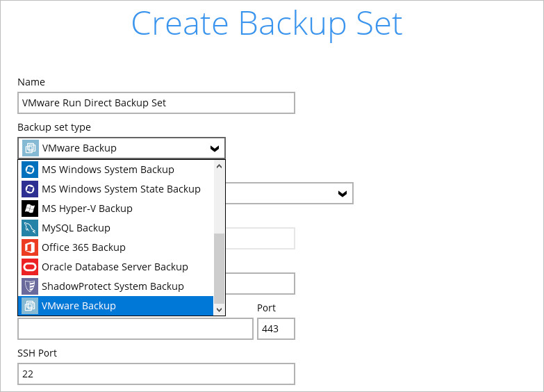Select MS Hyper-V Backup option
The image size is (544, 392).
[116, 209]
